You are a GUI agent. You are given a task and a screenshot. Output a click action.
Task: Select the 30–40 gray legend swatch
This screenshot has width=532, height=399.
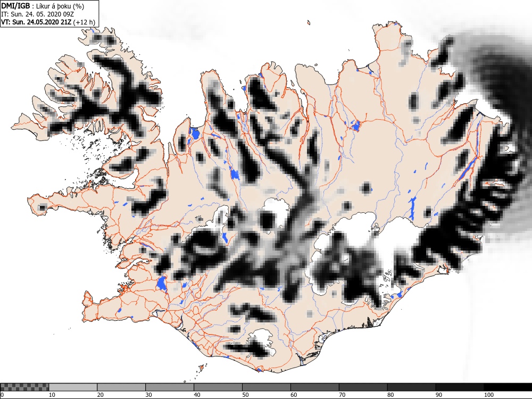click(x=170, y=387)
